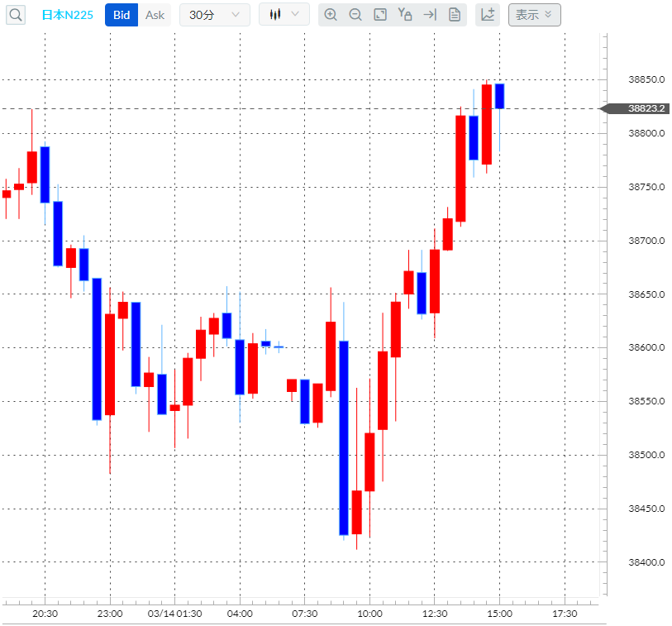Select the Bid price mode
Screen dimensions: 672x626
pos(121,15)
